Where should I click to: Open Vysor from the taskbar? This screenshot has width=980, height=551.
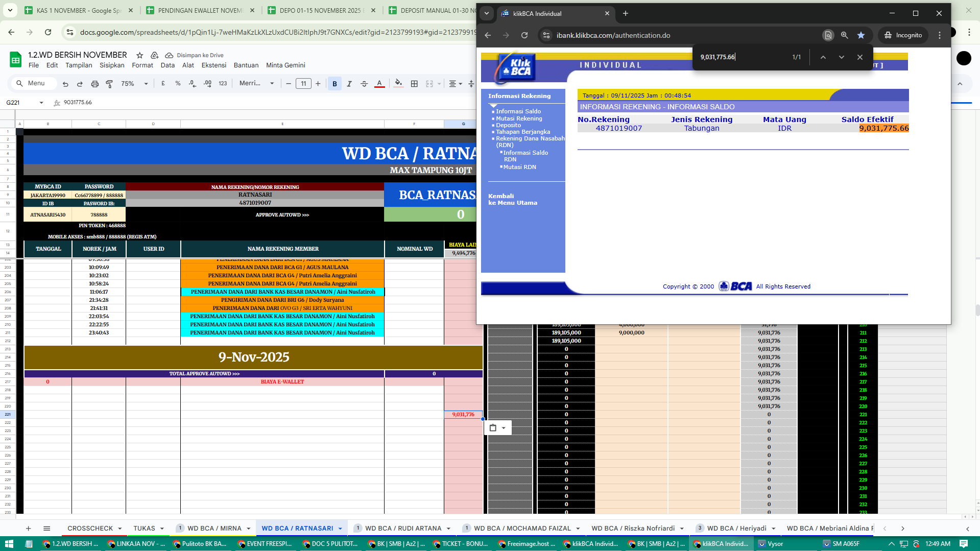[x=771, y=544]
